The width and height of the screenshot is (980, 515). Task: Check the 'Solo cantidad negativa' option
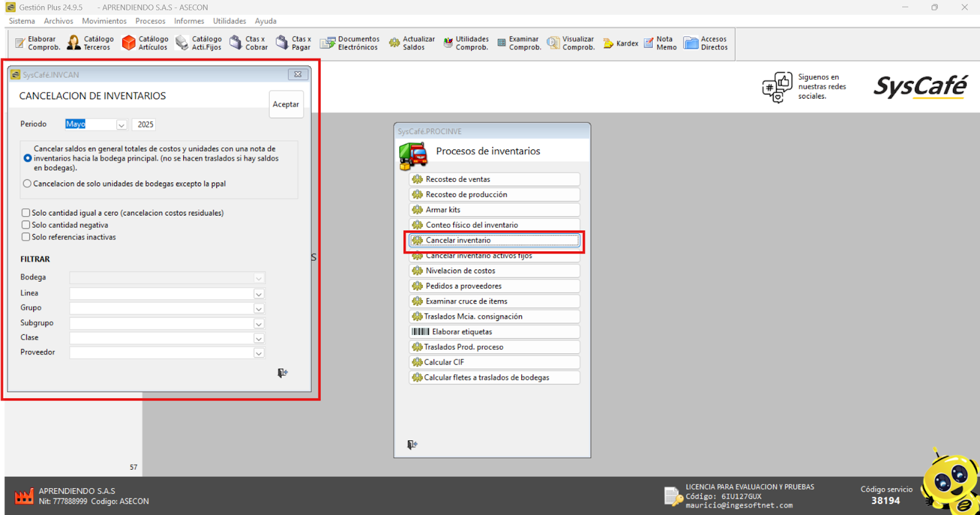[x=26, y=225]
